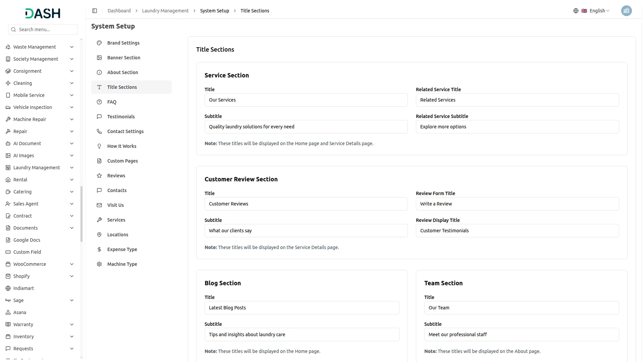644x362 pixels.
Task: Select Title Sections in the setup menu
Action: pyautogui.click(x=122, y=87)
